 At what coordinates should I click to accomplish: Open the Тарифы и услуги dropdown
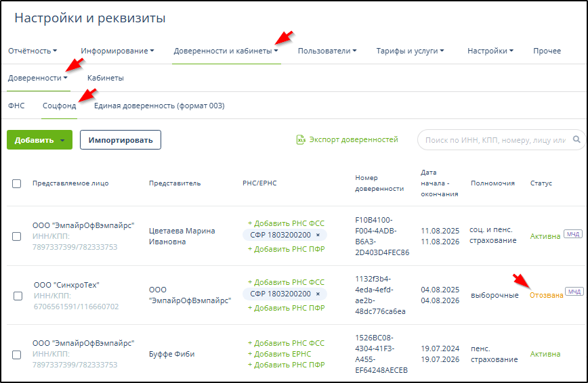click(x=410, y=51)
